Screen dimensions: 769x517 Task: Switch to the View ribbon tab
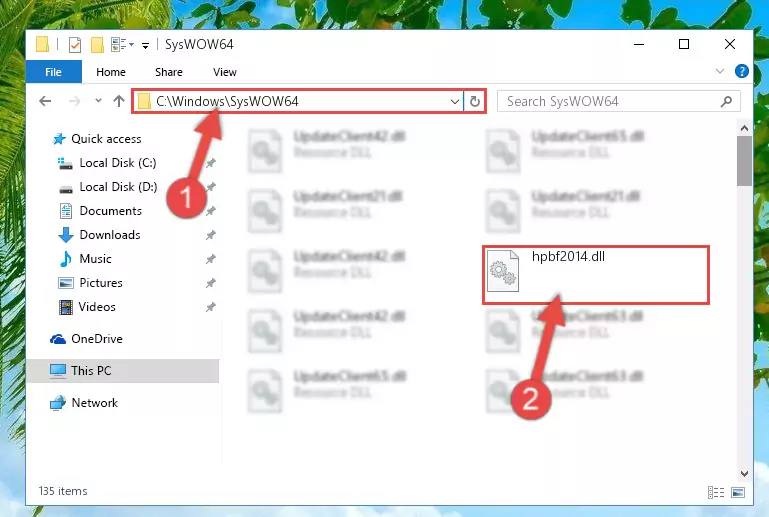(225, 72)
